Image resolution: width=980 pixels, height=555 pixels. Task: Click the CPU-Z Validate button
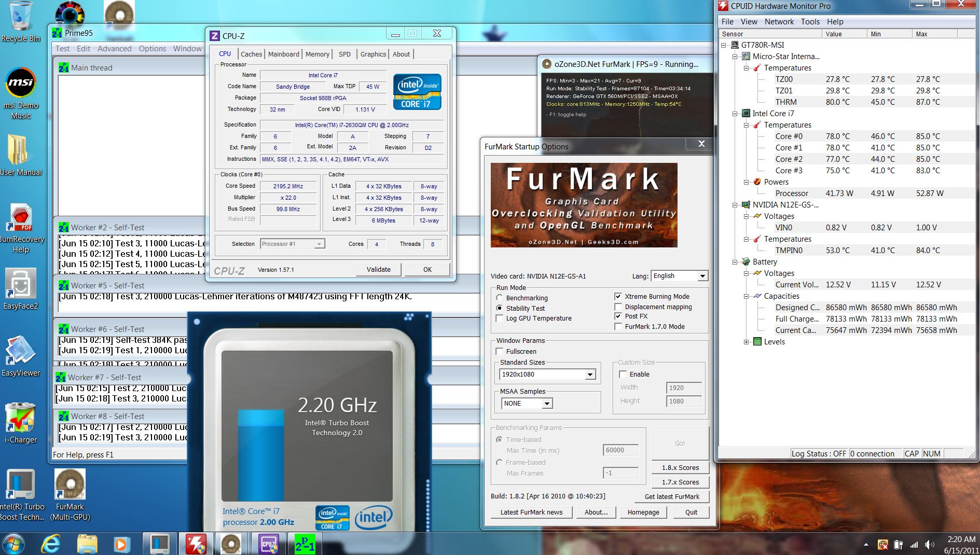pyautogui.click(x=379, y=269)
